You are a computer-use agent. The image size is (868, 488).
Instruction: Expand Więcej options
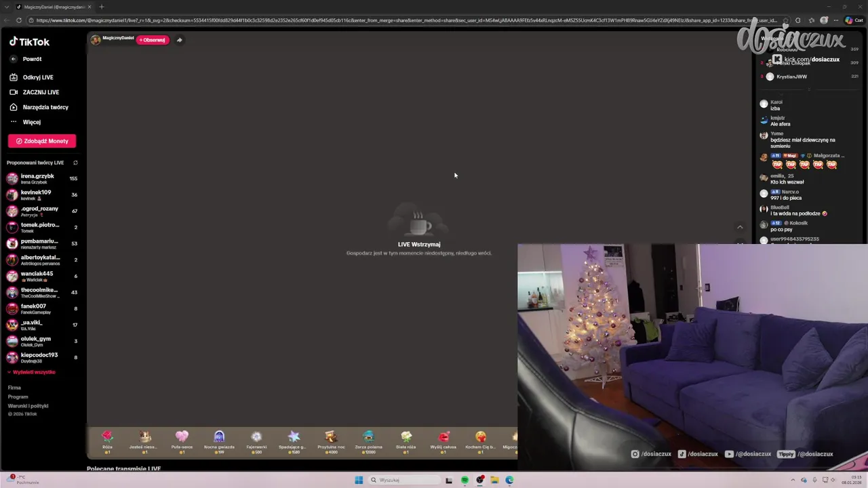point(25,122)
